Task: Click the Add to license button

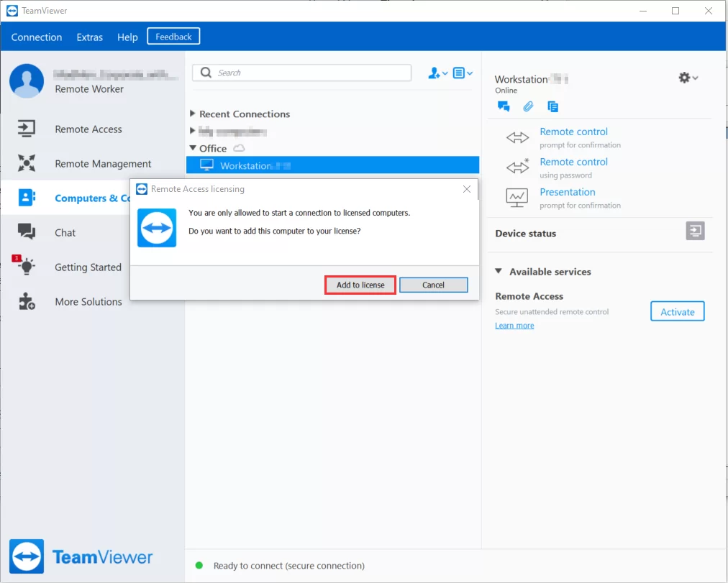Action: click(360, 285)
